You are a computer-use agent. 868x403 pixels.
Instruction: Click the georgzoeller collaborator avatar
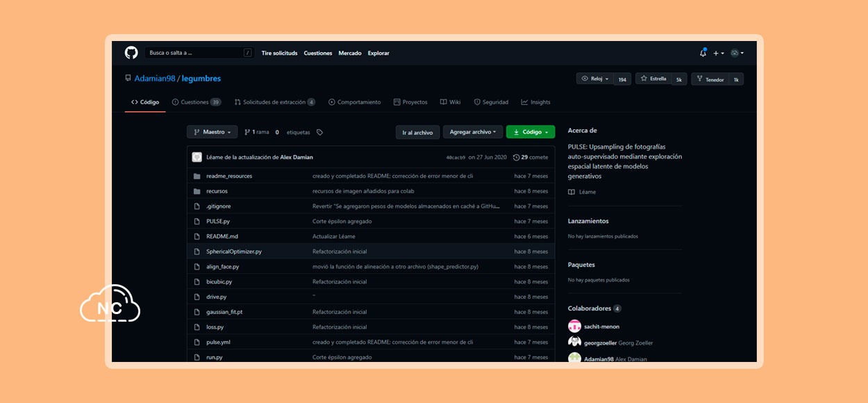point(574,343)
